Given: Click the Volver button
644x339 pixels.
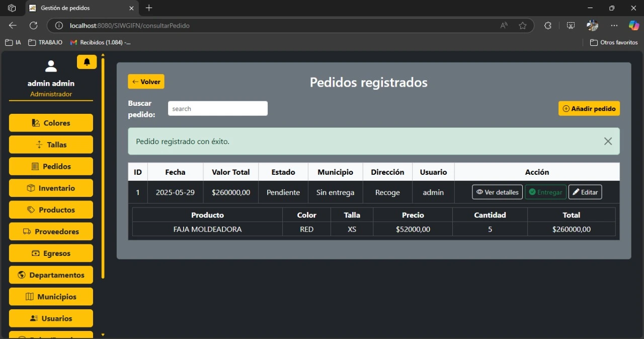Looking at the screenshot, I should click(146, 81).
